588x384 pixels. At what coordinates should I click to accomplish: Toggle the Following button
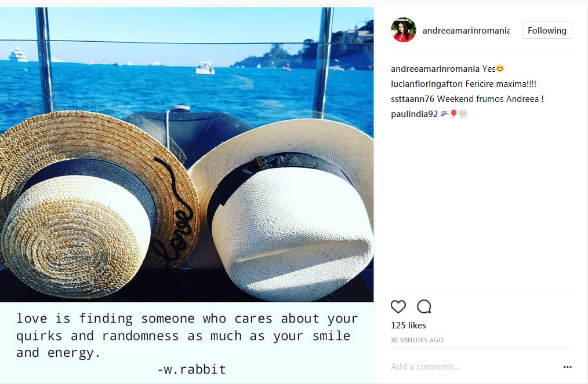point(547,30)
